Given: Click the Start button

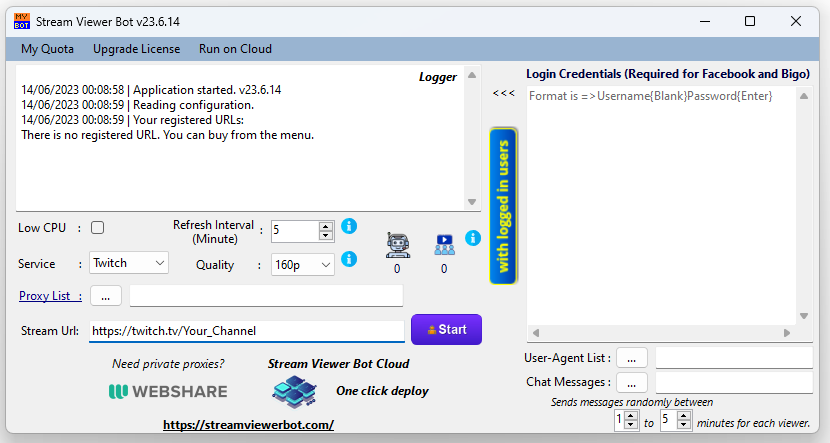Looking at the screenshot, I should pos(446,329).
